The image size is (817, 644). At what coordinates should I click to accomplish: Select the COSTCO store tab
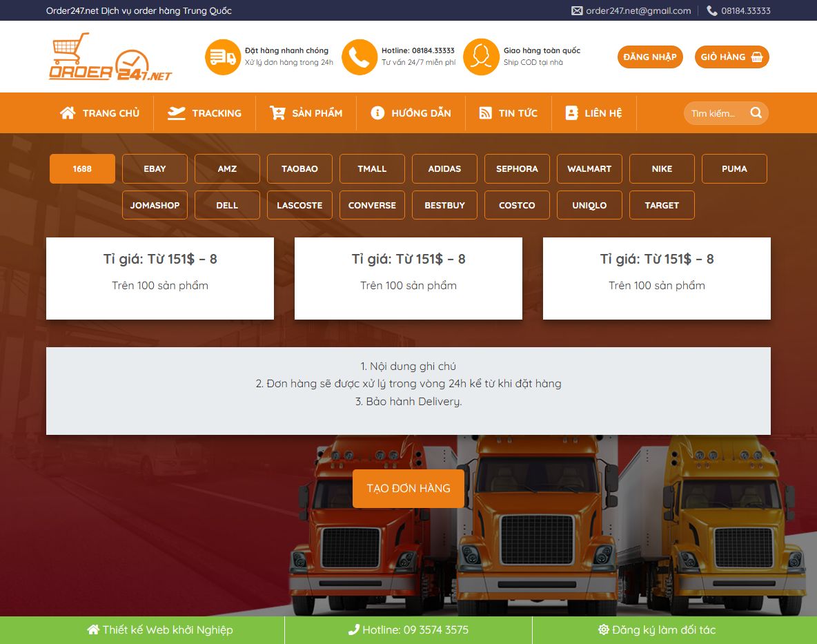click(x=517, y=205)
